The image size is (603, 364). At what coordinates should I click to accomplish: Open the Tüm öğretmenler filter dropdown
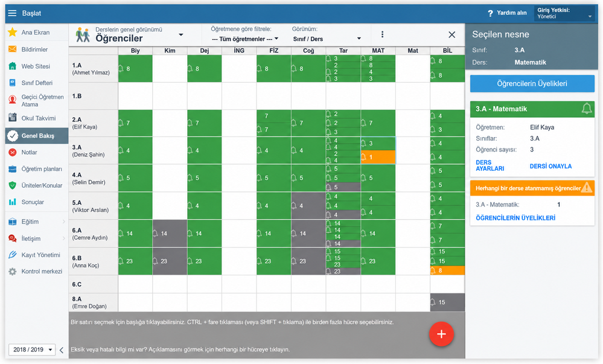click(245, 39)
